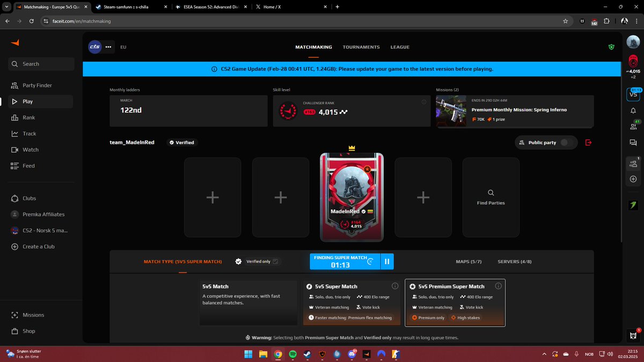
Task: Open the Match Type (5v5 Super Match) tab
Action: coord(182,262)
